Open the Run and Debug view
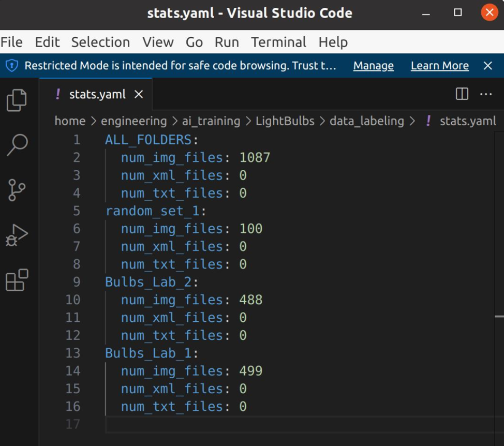Viewport: 504px width, 446px height. tap(17, 235)
